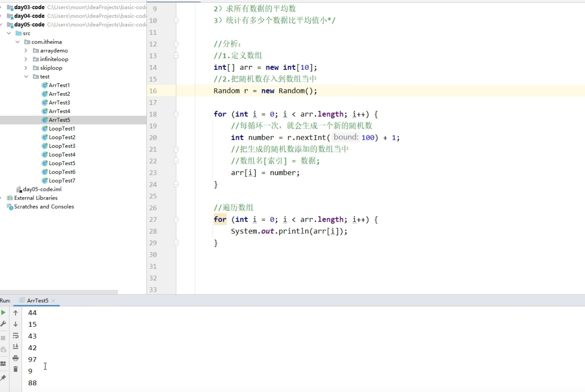Viewport: 585px width, 392px height.
Task: Toggle scroll-to-end in the console
Action: pos(15,347)
